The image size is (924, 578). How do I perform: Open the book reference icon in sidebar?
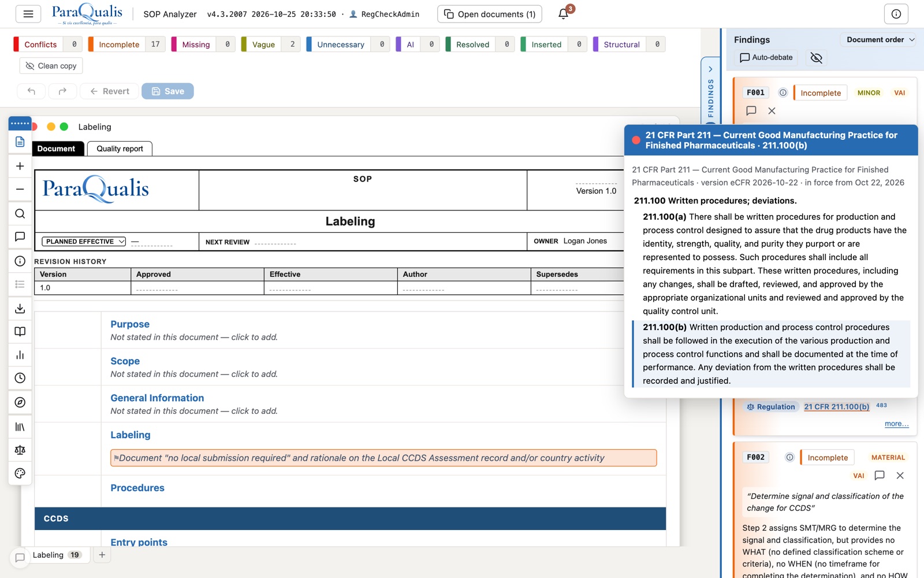(20, 331)
